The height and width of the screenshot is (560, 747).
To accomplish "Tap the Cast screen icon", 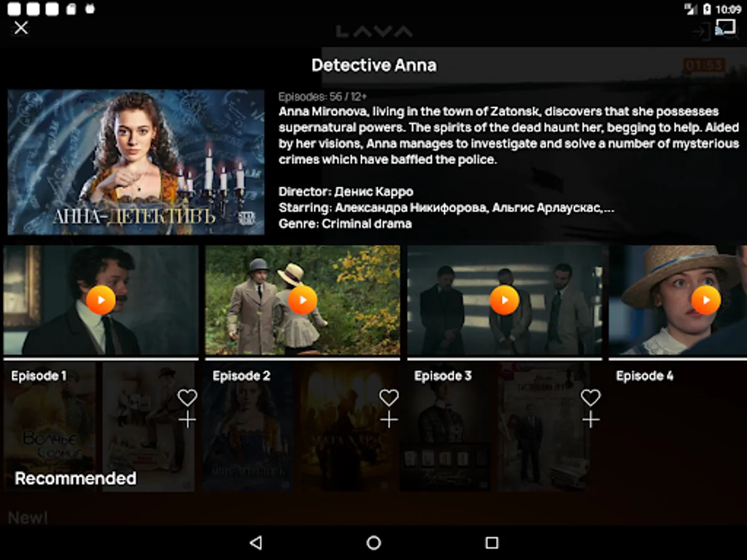I will coord(726,26).
